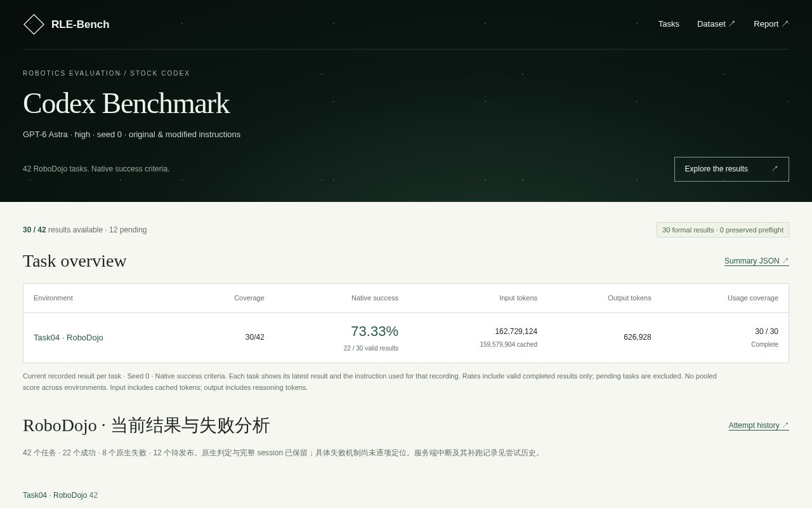Image resolution: width=812 pixels, height=508 pixels.
Task: Click the Usage coverage column header
Action: [x=753, y=298]
